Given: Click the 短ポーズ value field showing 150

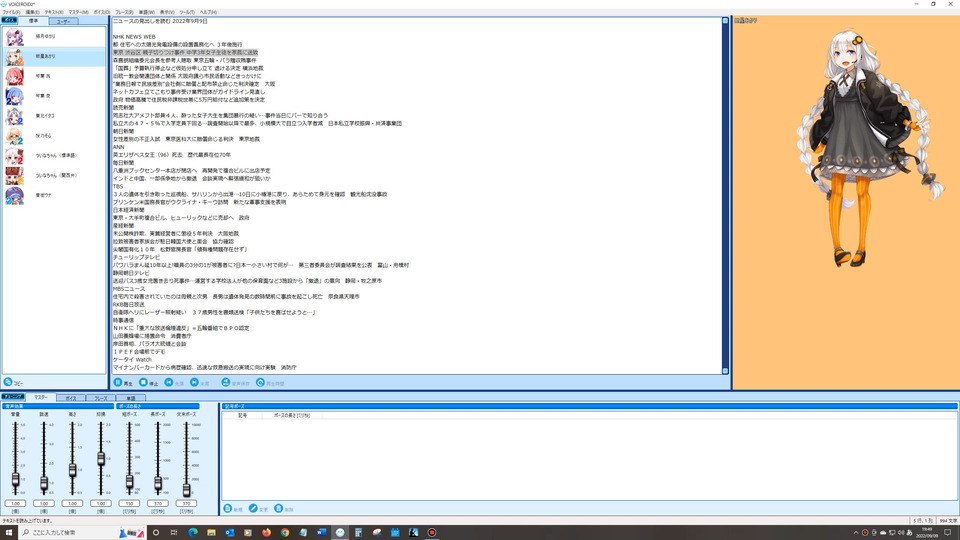Looking at the screenshot, I should 129,503.
